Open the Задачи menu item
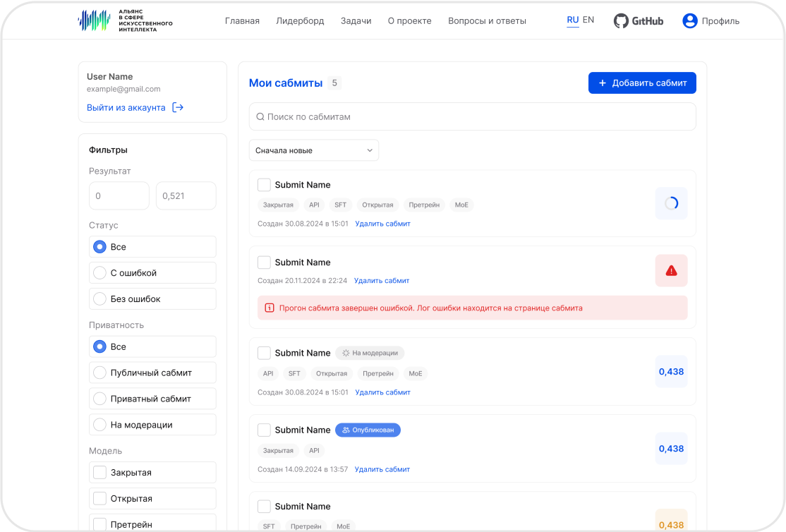786x532 pixels. tap(356, 21)
